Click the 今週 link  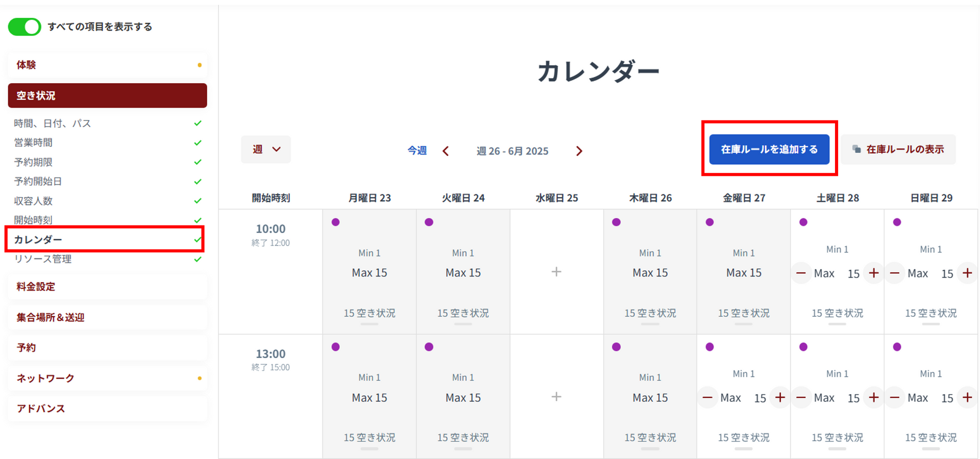[x=416, y=150]
